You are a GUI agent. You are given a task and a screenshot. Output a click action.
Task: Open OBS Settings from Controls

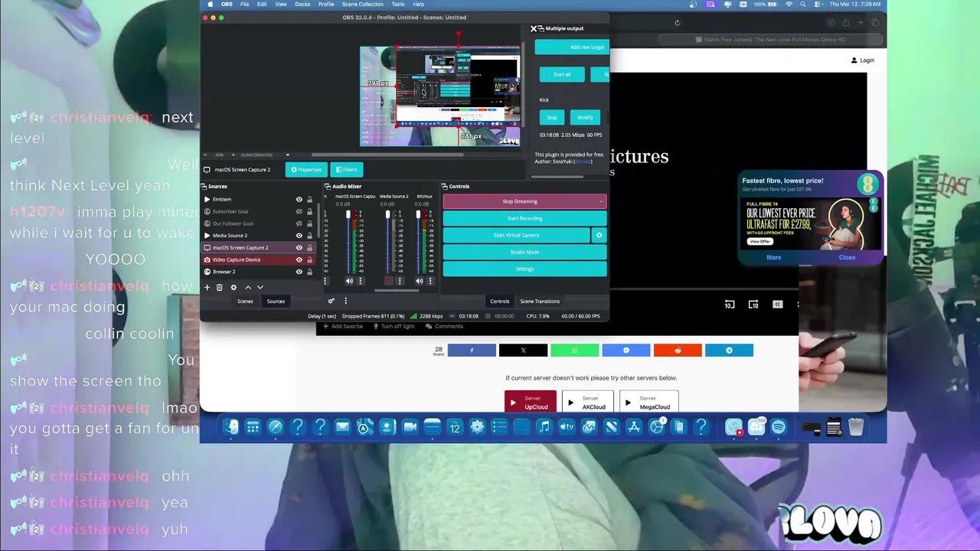[524, 269]
